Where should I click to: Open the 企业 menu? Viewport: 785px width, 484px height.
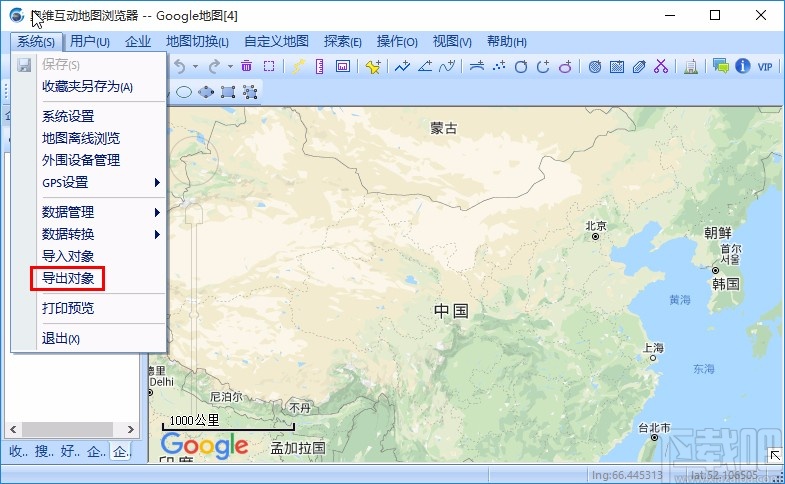138,42
